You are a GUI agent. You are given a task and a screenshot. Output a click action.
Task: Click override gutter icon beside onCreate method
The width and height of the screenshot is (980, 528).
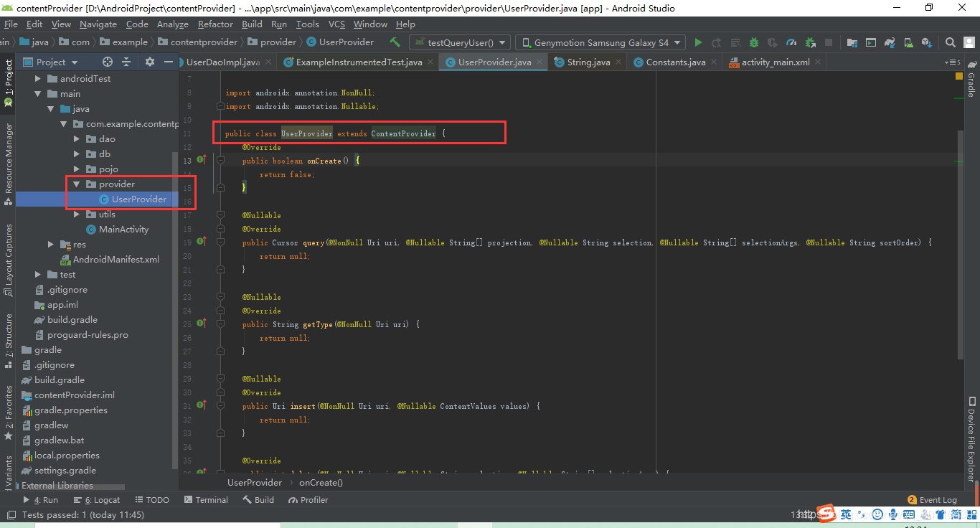tap(201, 161)
